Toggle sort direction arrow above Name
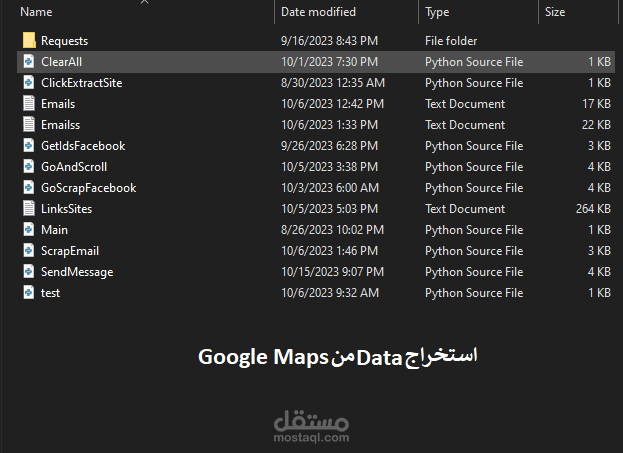Viewport: 623px width, 453px height. click(145, 2)
